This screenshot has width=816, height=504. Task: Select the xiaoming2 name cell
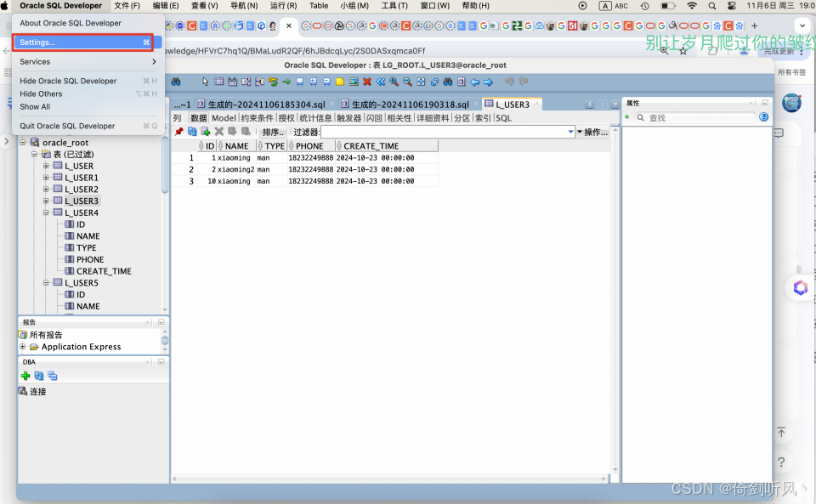pyautogui.click(x=235, y=170)
